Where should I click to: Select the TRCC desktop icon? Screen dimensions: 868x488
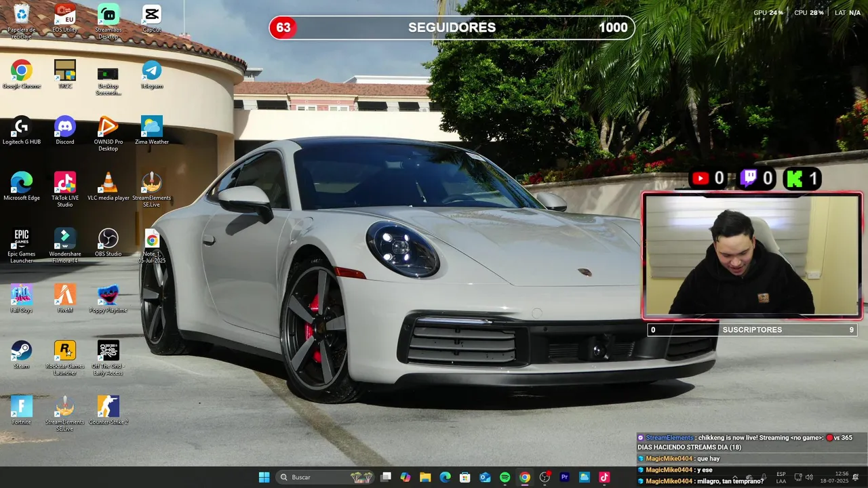pyautogui.click(x=65, y=75)
